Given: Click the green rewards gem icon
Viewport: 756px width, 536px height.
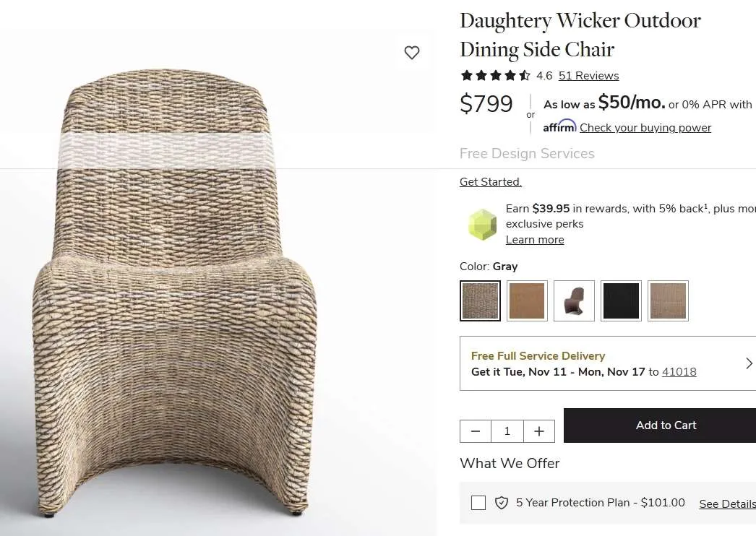Looking at the screenshot, I should pyautogui.click(x=482, y=224).
